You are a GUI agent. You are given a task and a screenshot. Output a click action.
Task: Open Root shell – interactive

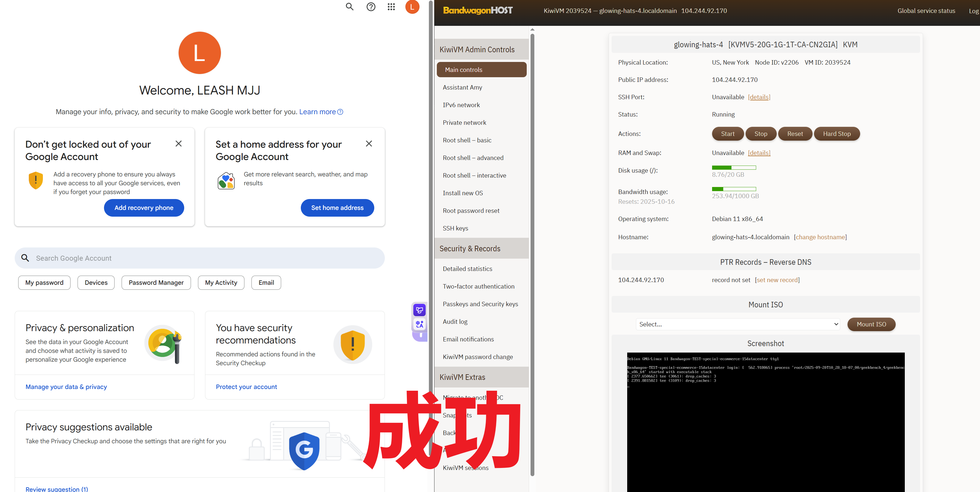(x=474, y=175)
